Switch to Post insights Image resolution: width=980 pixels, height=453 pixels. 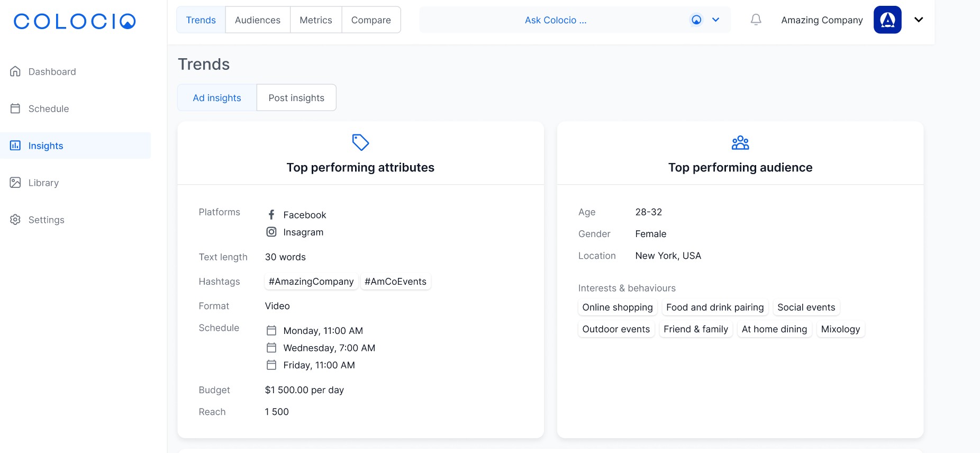coord(296,98)
